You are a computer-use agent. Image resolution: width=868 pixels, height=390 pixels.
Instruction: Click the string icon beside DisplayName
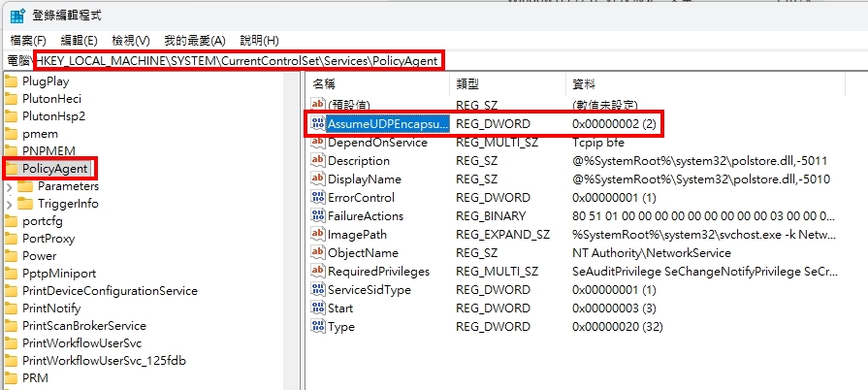point(317,179)
